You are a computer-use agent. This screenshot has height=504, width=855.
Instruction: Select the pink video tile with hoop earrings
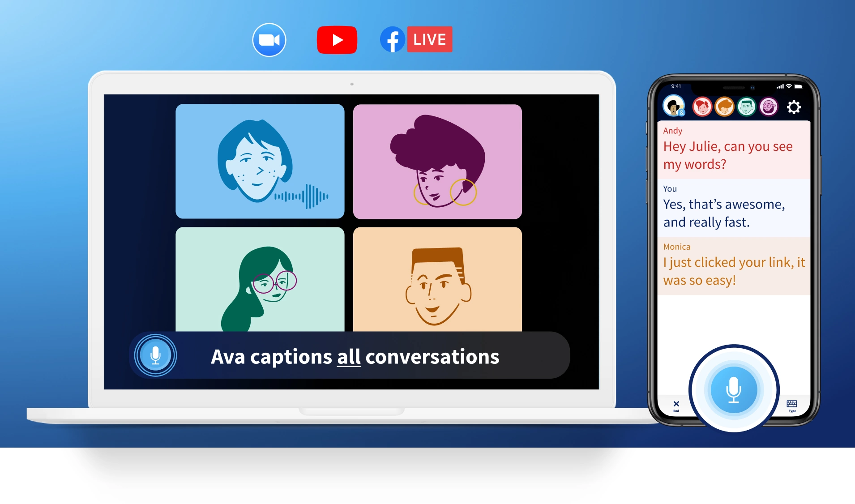pos(437,161)
